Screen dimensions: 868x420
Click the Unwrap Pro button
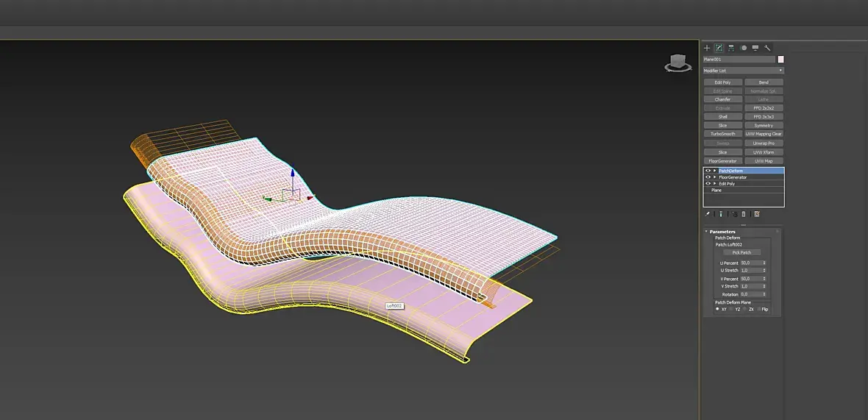(x=764, y=143)
